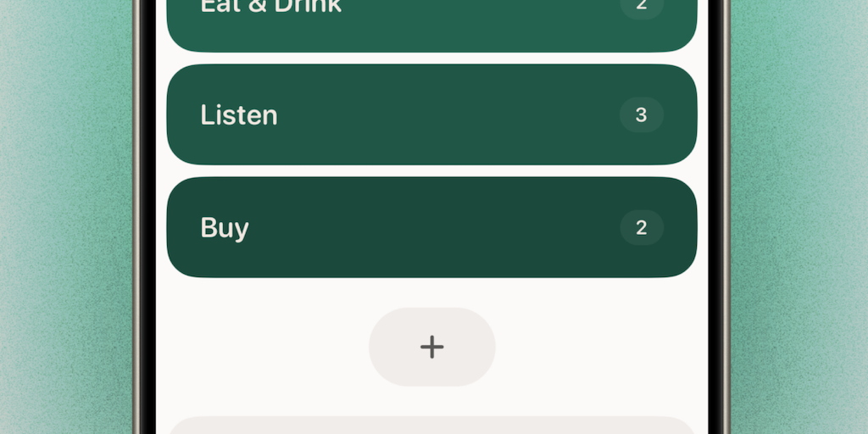Select the light gray card below add button

coord(431,426)
